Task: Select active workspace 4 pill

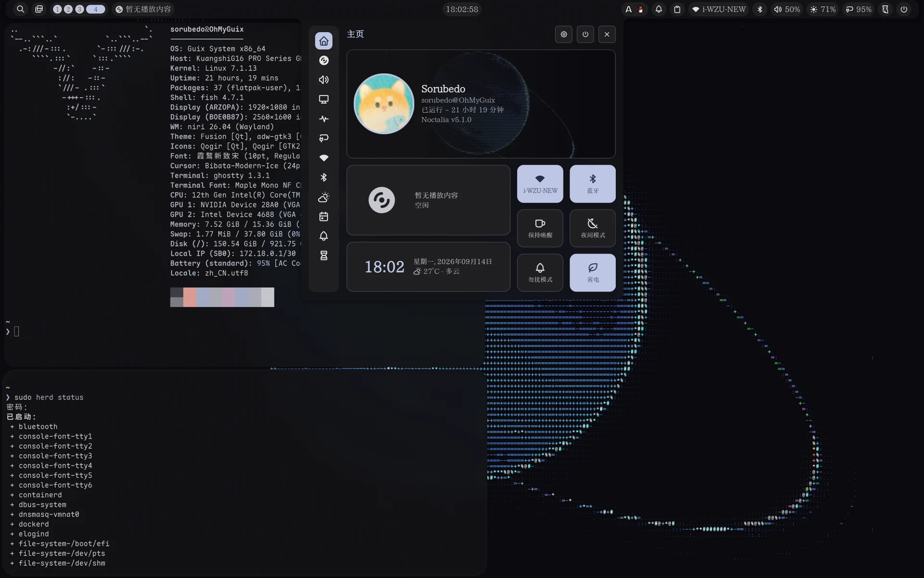Action: pos(95,9)
